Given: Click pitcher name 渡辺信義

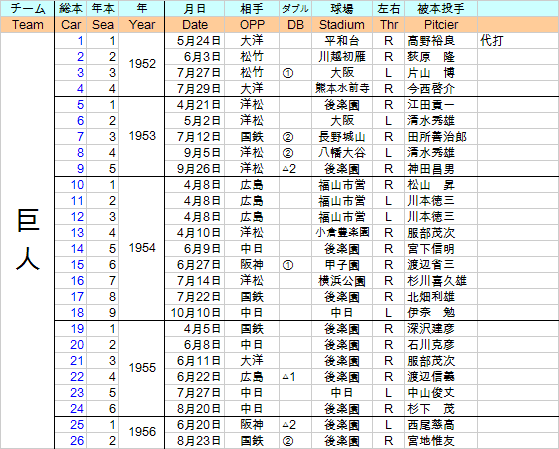Looking at the screenshot, I should (431, 377).
